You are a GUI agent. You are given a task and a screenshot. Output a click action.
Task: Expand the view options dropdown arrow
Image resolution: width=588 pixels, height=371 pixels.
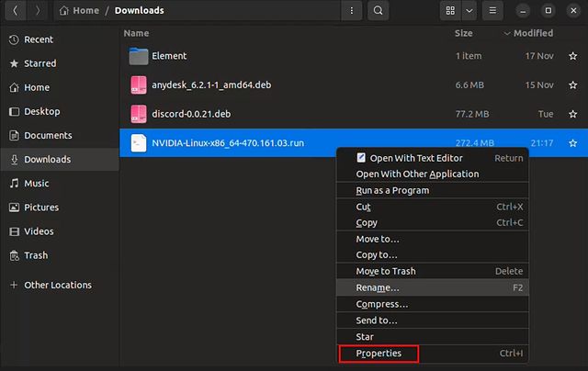(469, 10)
